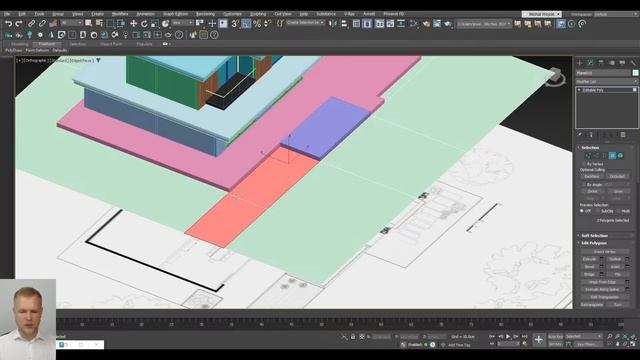
Task: Open the Rendering menu
Action: (x=205, y=14)
